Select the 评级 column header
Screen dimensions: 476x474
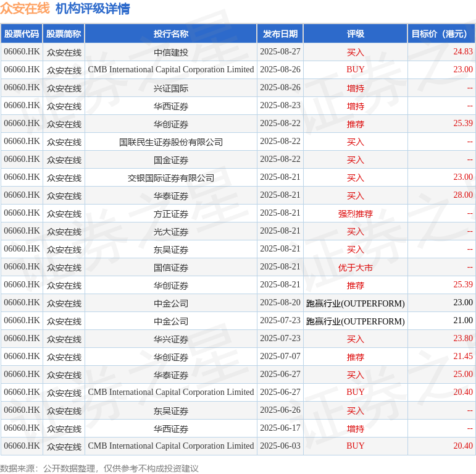pos(356,34)
